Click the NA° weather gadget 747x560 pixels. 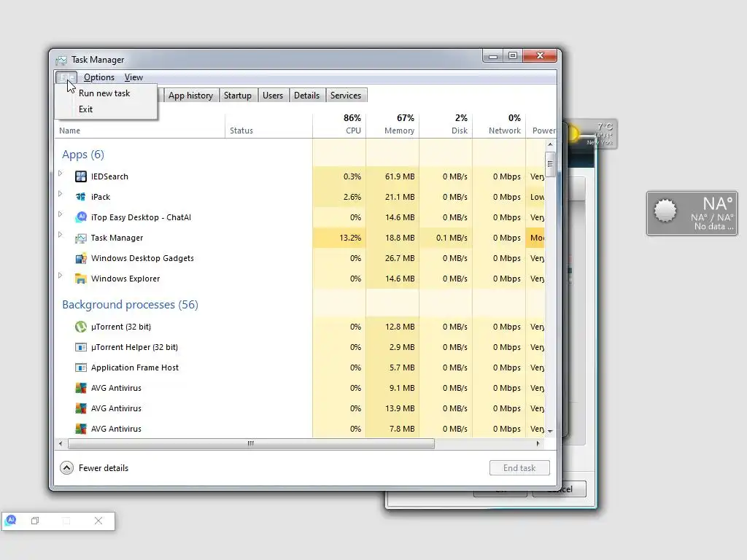click(x=692, y=214)
